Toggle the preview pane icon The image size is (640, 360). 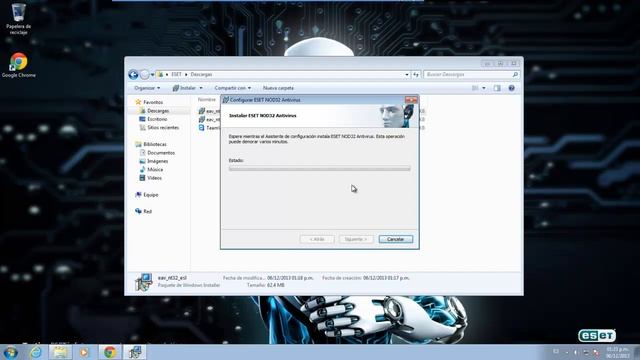point(497,88)
